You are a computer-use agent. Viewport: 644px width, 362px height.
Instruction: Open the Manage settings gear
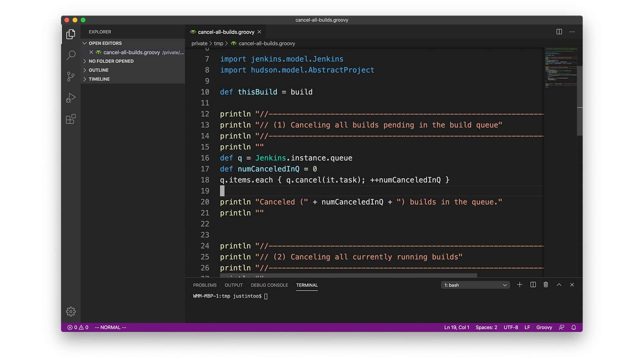click(x=71, y=311)
